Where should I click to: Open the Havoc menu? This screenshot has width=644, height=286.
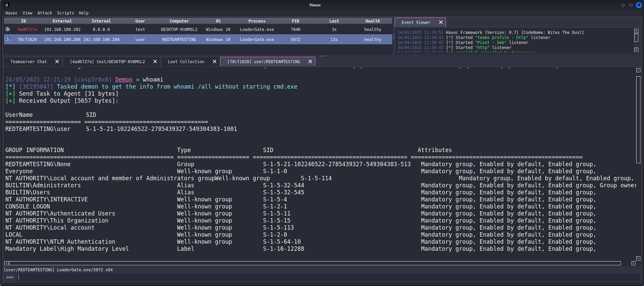coord(11,13)
